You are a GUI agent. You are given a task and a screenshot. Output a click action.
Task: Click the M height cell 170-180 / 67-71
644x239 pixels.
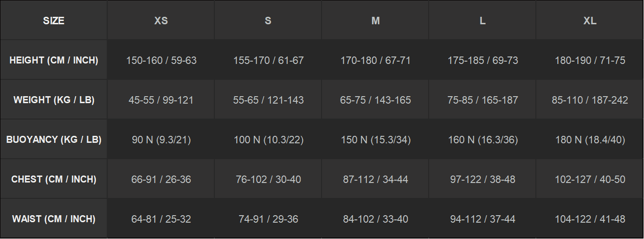coord(375,60)
